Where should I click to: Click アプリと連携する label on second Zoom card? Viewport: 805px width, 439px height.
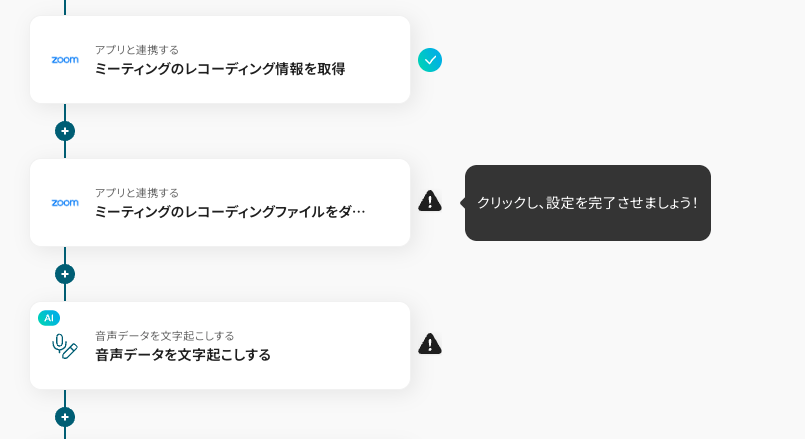coord(137,192)
